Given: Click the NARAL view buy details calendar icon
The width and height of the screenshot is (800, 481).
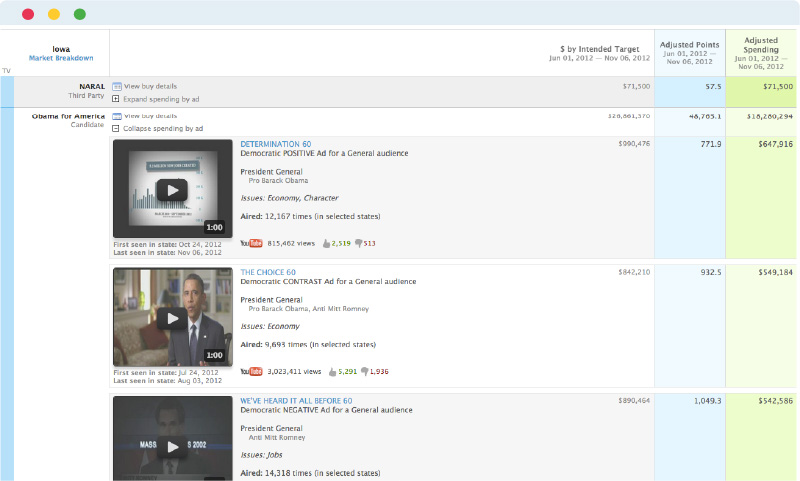Looking at the screenshot, I should (116, 86).
